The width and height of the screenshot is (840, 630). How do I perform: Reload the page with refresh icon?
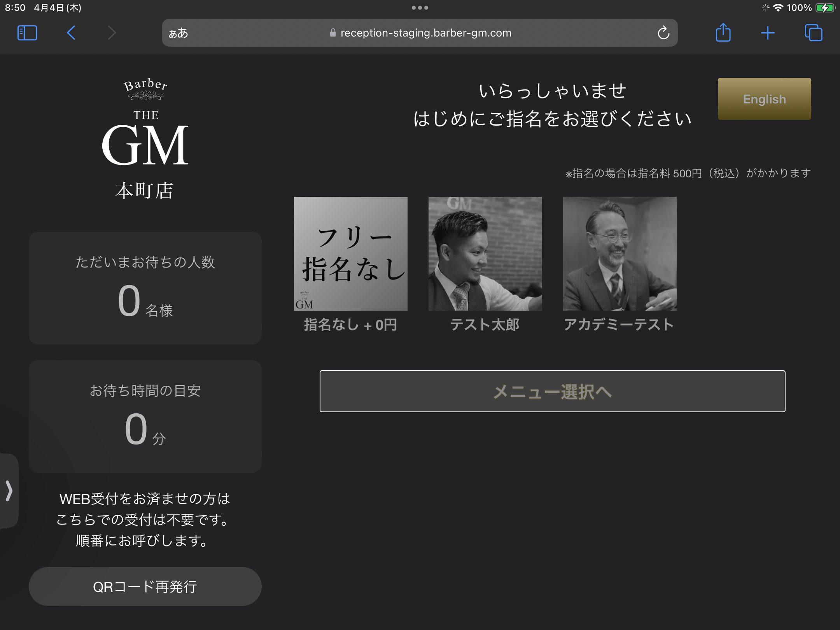(663, 33)
